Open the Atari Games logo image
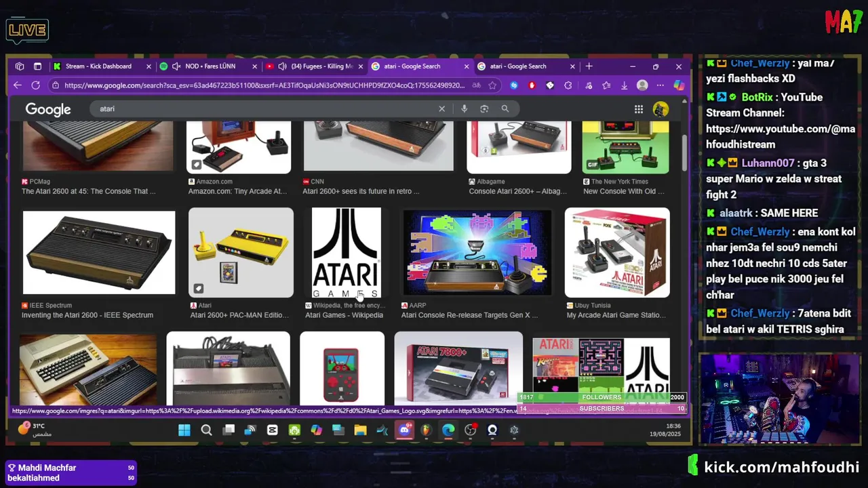Image resolution: width=868 pixels, height=488 pixels. coord(346,252)
